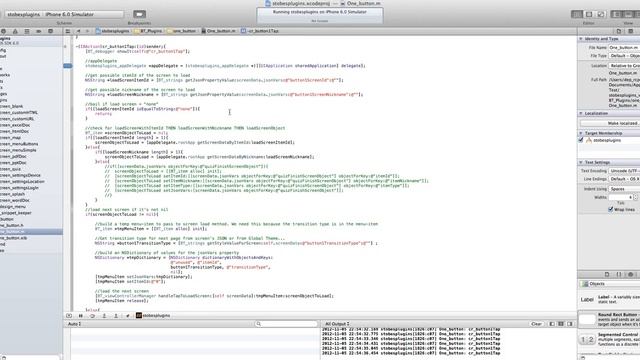Open the Line Endings dropdown
Screen dimensions: 640x360
tap(624, 179)
